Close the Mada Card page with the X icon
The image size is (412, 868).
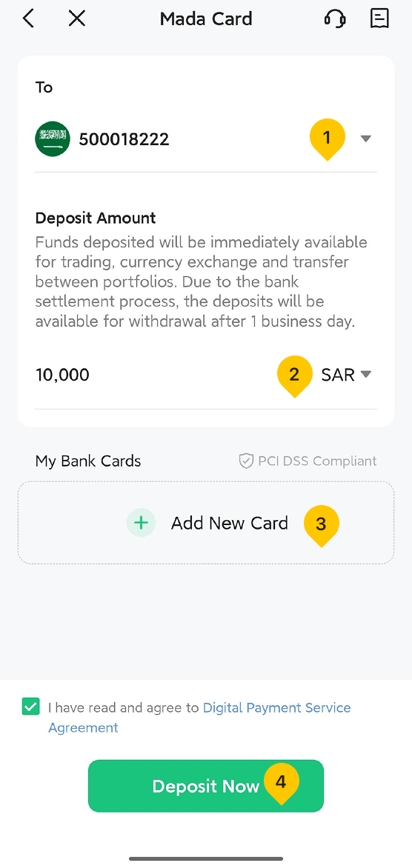pyautogui.click(x=76, y=19)
